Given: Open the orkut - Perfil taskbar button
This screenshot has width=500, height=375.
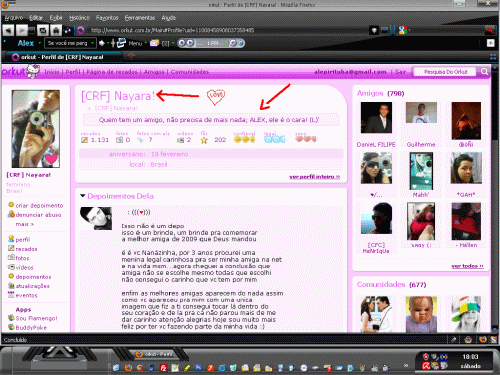Looking at the screenshot, I should point(155,354).
